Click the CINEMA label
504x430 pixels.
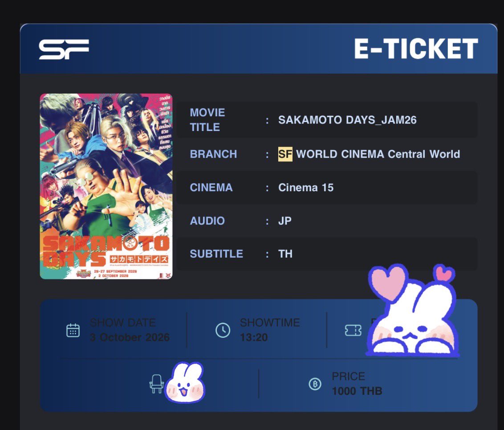(x=211, y=188)
